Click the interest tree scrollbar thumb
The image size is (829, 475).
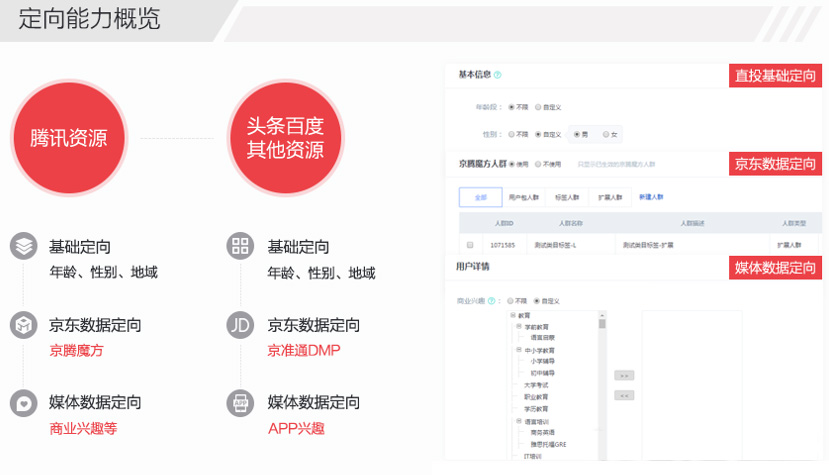click(602, 324)
